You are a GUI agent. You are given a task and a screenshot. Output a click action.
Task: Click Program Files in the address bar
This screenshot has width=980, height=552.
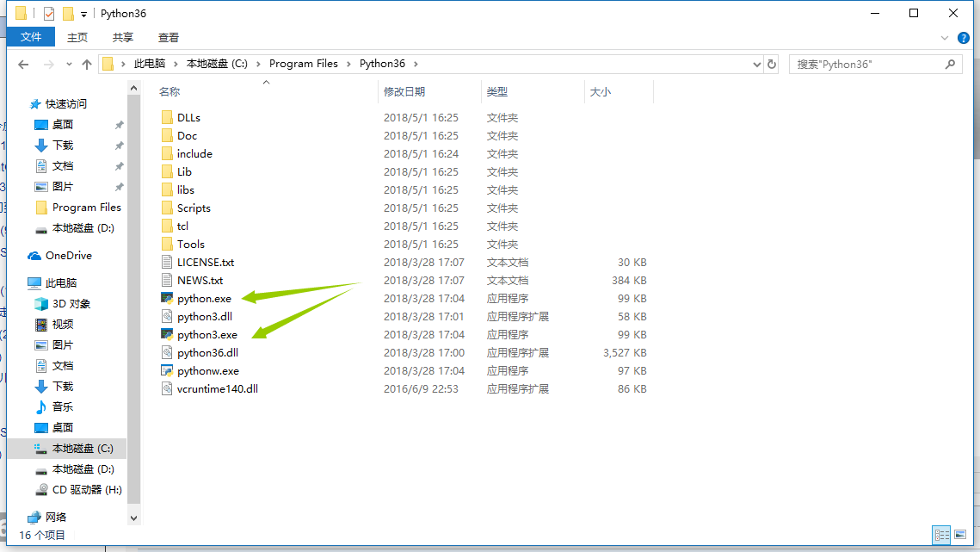303,64
